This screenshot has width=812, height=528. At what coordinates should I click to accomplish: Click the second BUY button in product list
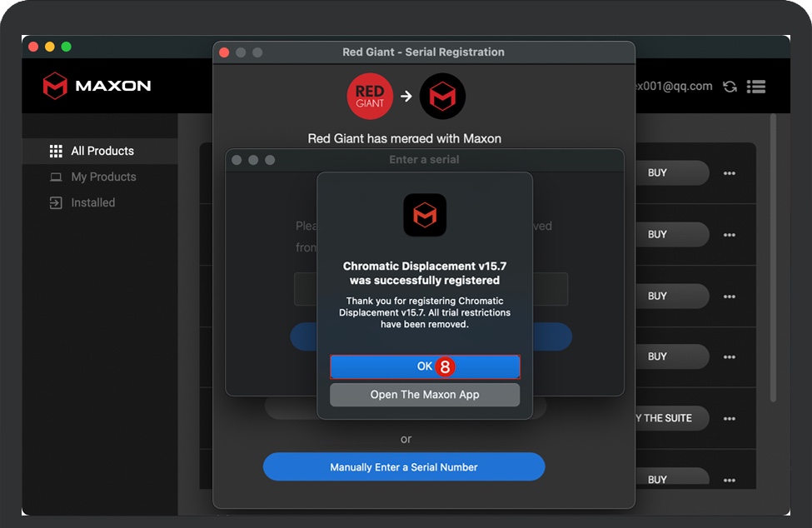tap(671, 235)
